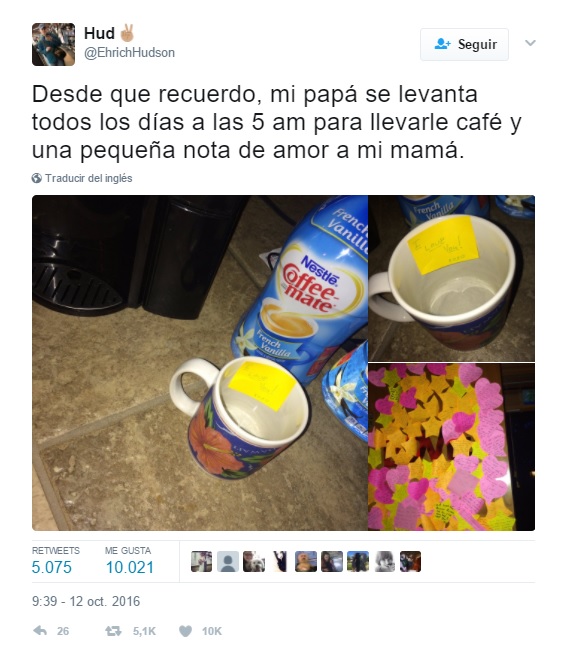View the 10.021 Me gusta list
Image resolution: width=568 pixels, height=665 pixels.
click(x=129, y=562)
